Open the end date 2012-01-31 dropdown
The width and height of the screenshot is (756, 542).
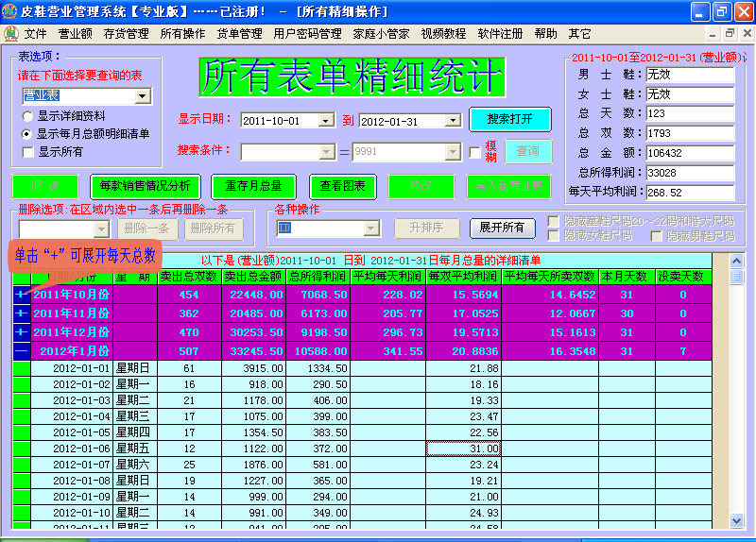click(x=453, y=121)
